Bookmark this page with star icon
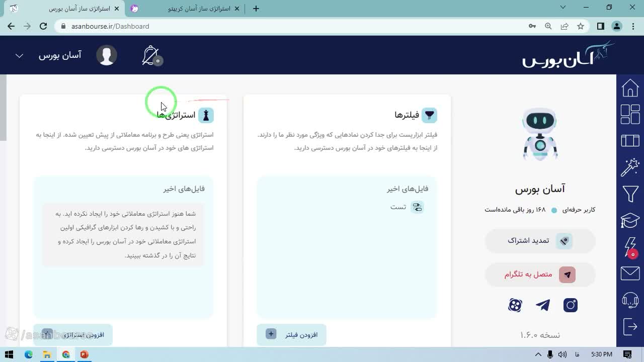644x362 pixels. coord(581,26)
